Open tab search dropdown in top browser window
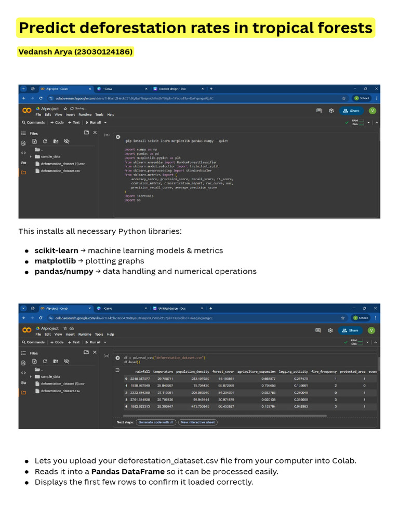This screenshot has height=532, width=399. (x=23, y=89)
